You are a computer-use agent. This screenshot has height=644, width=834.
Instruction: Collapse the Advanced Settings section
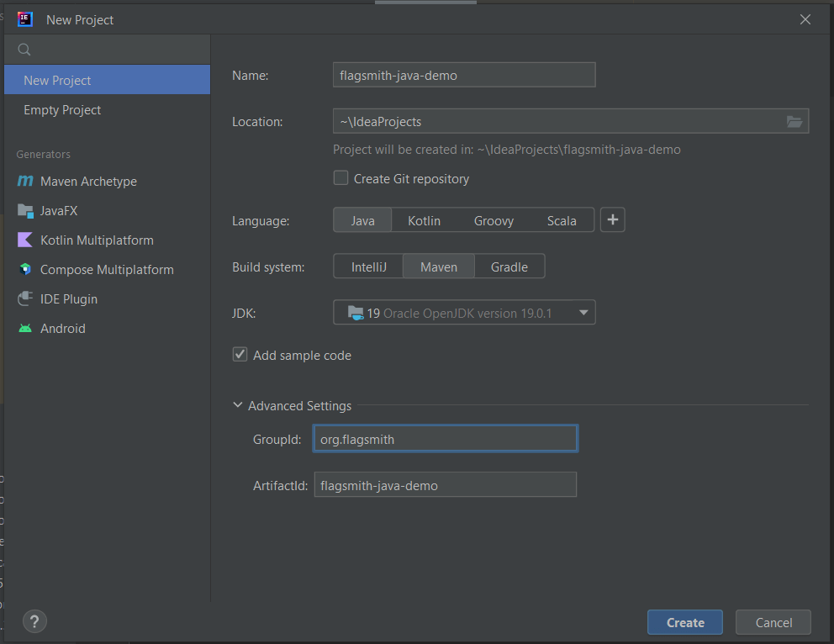237,404
